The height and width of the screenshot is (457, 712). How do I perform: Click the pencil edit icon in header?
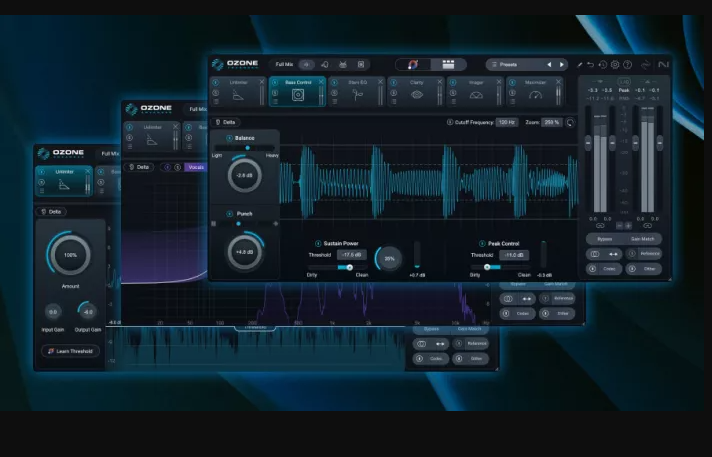pyautogui.click(x=579, y=65)
